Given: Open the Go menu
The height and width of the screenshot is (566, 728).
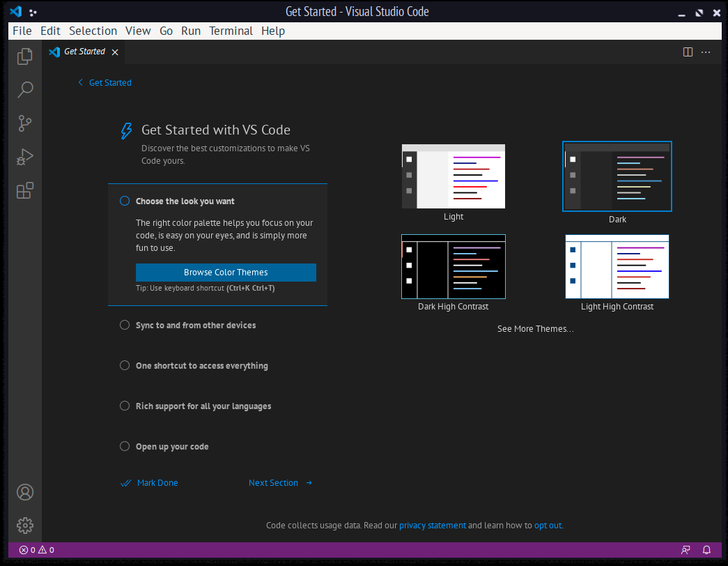Looking at the screenshot, I should pyautogui.click(x=166, y=31).
